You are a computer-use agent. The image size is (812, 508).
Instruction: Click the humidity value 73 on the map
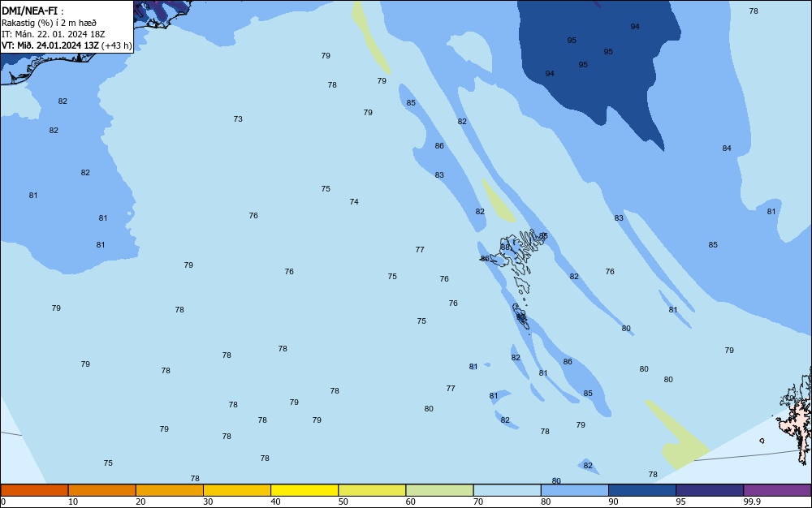238,119
